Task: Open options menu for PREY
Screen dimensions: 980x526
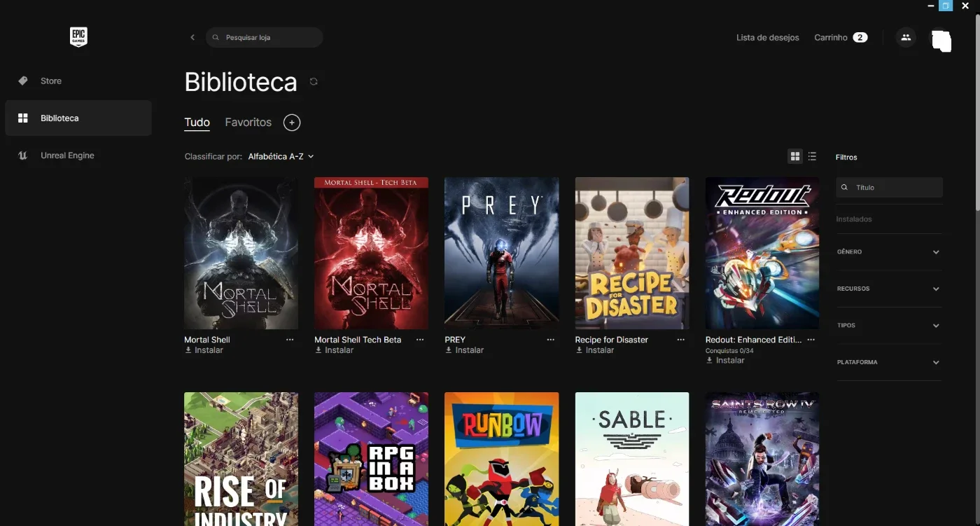Action: tap(551, 340)
